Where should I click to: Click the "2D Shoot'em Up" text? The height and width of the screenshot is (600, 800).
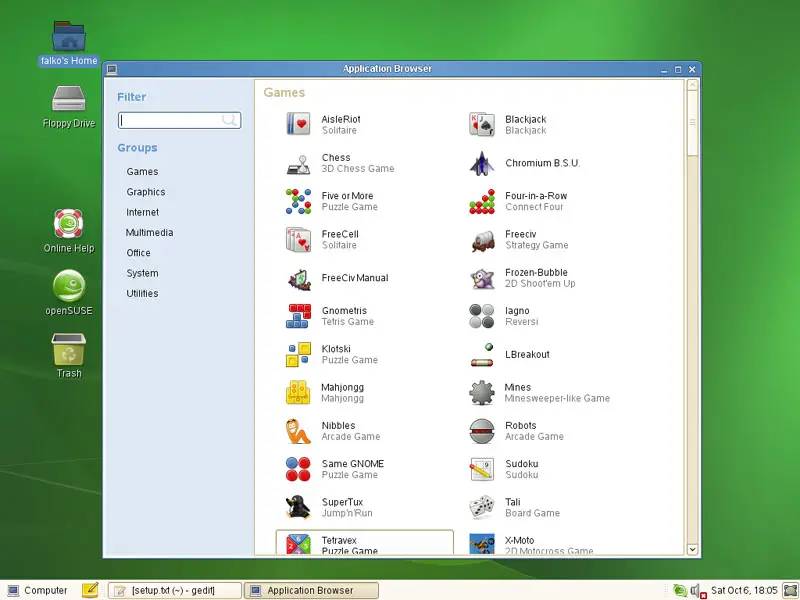[x=540, y=283]
